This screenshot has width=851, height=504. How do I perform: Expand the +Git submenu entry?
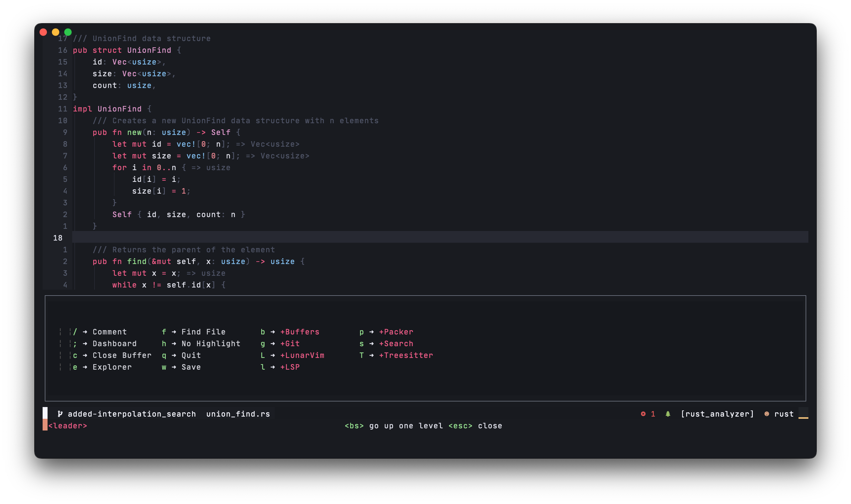coord(290,344)
